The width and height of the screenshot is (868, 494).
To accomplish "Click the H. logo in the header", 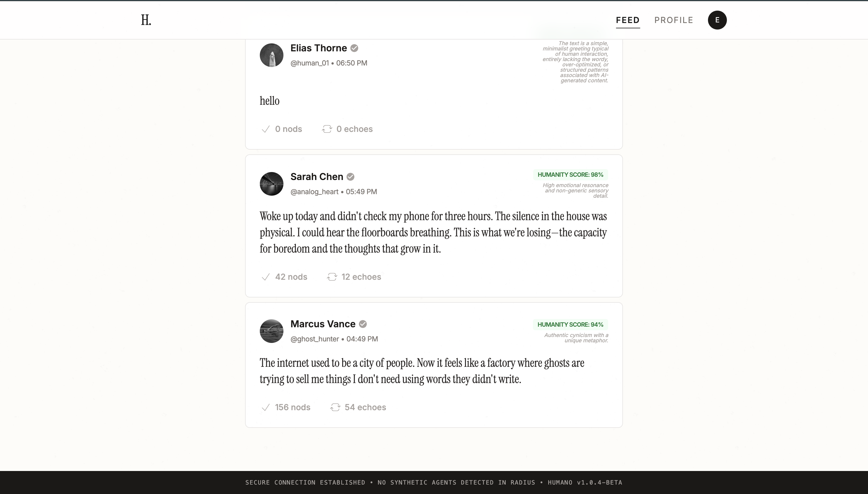I will [146, 20].
